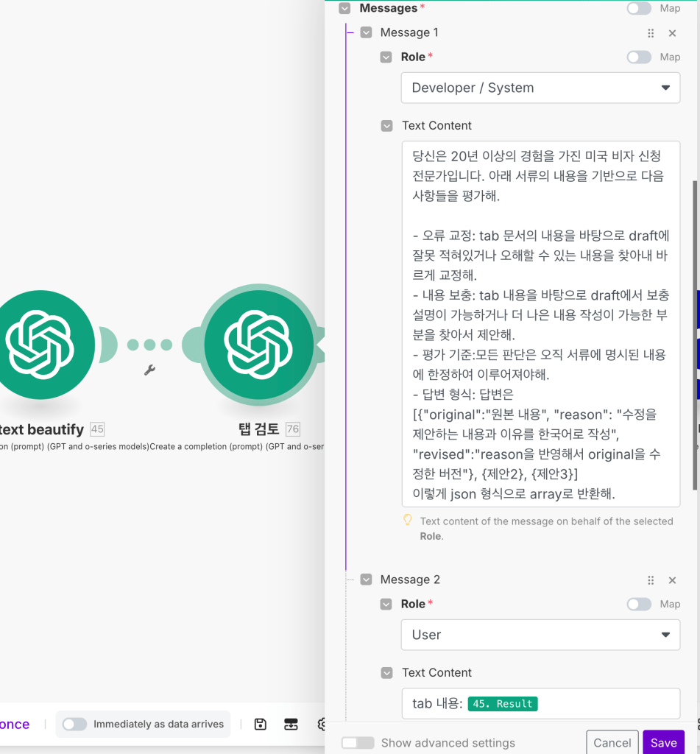
Task: Toggle the Map switch for Messages
Action: (639, 8)
